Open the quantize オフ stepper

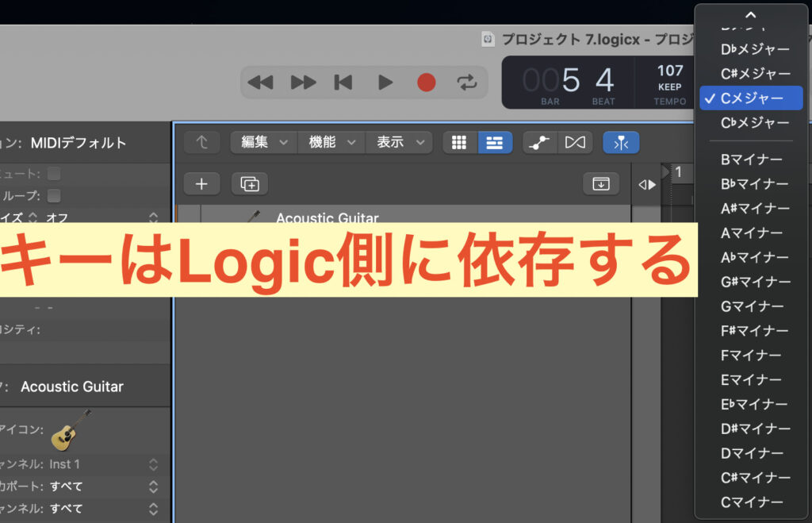click(153, 217)
